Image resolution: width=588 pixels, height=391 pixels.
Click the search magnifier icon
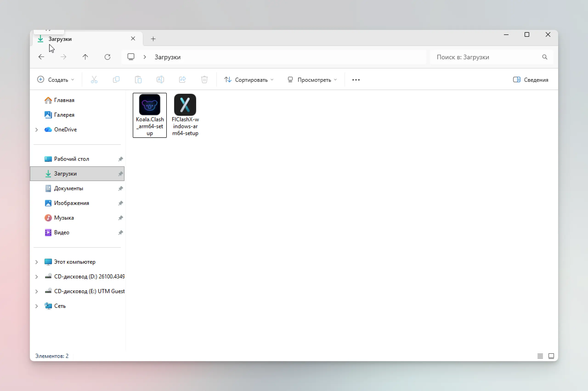click(545, 57)
